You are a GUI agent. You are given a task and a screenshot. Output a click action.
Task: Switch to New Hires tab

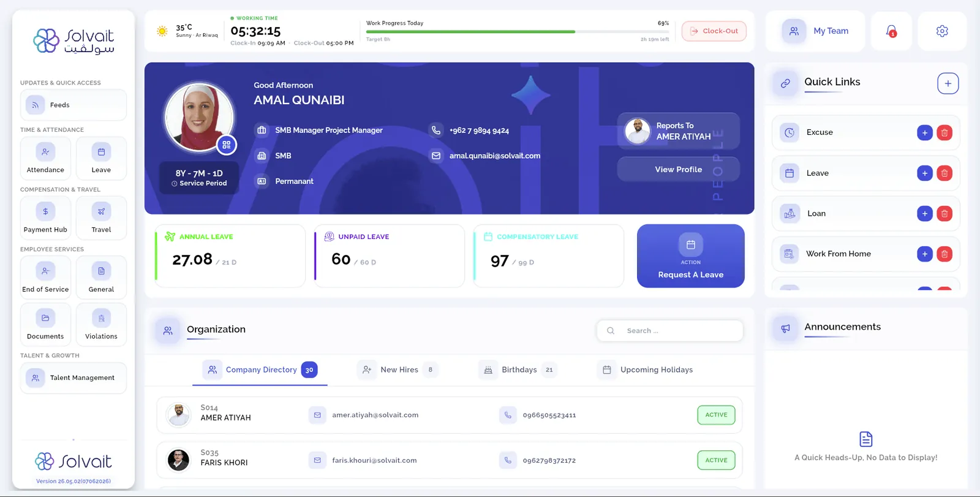tap(398, 370)
